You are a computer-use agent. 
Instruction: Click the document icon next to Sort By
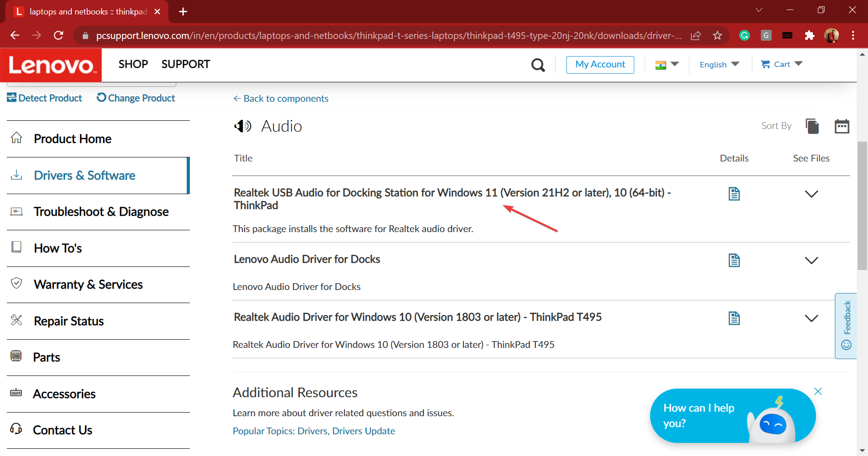click(812, 126)
